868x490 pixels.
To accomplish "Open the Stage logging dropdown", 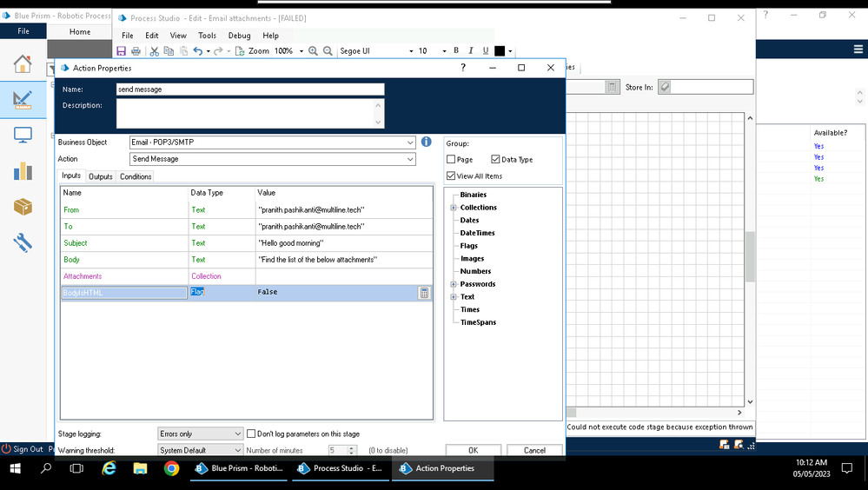I will coord(237,434).
